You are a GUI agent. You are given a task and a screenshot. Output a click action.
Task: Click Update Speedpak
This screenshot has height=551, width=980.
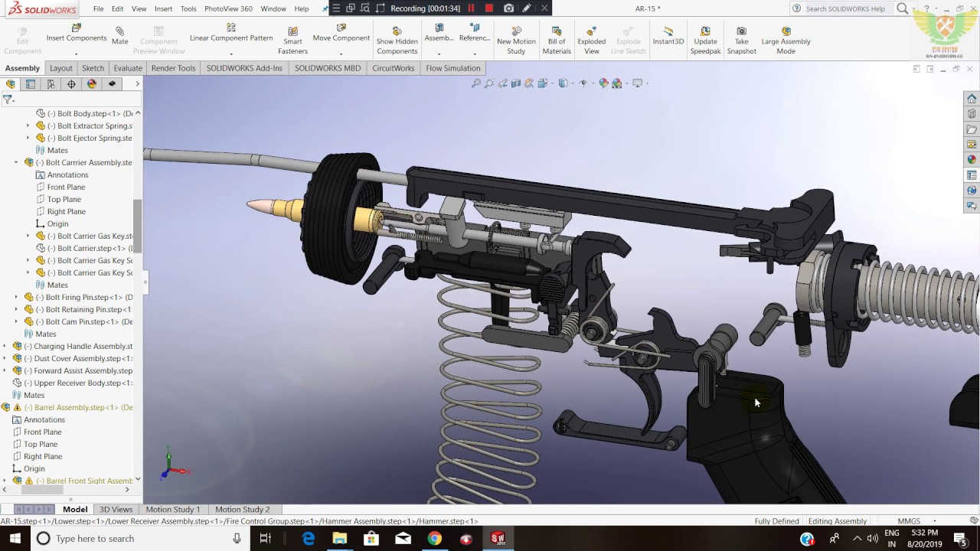(x=705, y=41)
